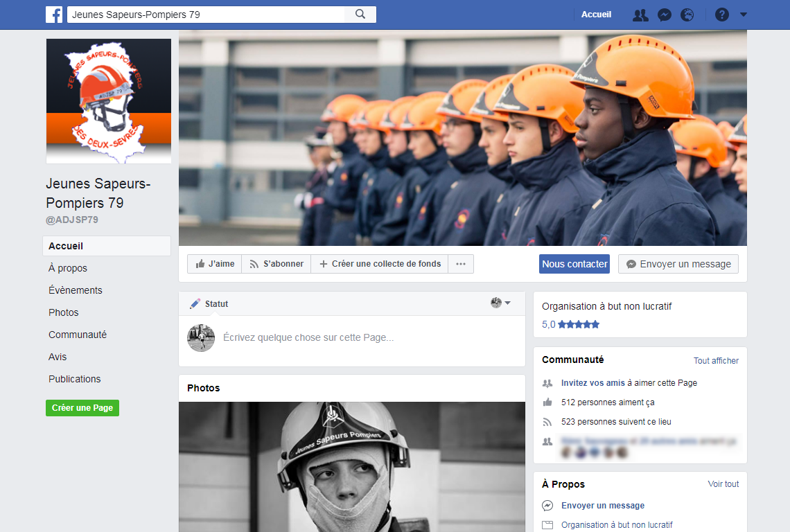Click the help question mark icon
This screenshot has height=532, width=790.
click(x=722, y=15)
